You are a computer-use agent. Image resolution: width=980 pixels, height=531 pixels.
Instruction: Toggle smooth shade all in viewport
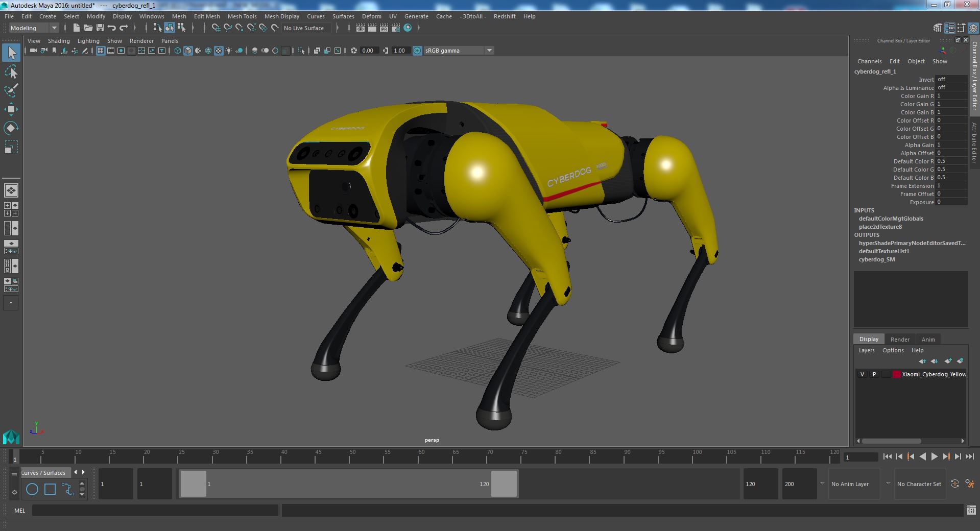tap(188, 51)
